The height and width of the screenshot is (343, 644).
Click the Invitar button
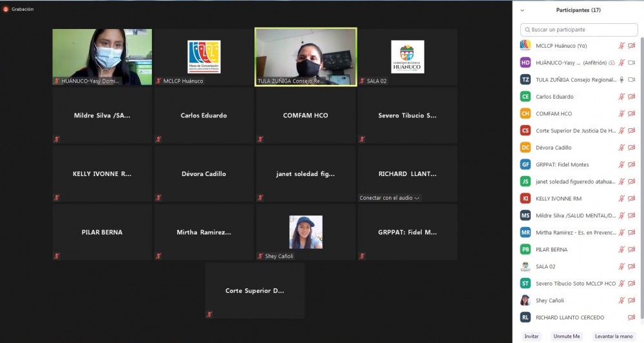pyautogui.click(x=531, y=337)
